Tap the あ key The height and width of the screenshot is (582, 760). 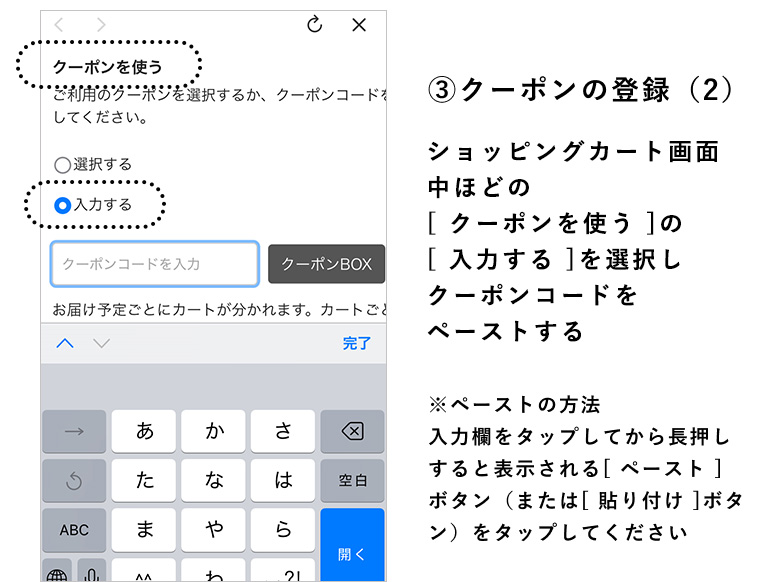click(144, 431)
